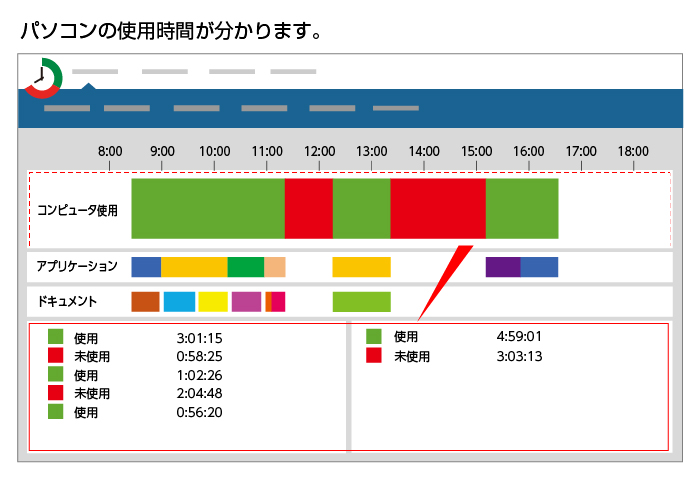Select the 使用 1:02:26 row
This screenshot has width=700, height=481.
[x=135, y=375]
